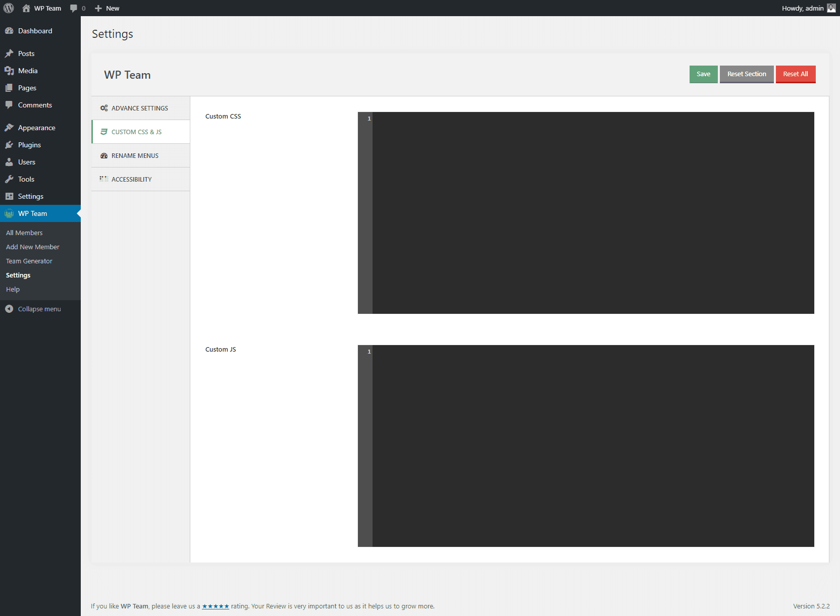840x616 pixels.
Task: Click the Rename Menus tab icon
Action: tap(104, 155)
